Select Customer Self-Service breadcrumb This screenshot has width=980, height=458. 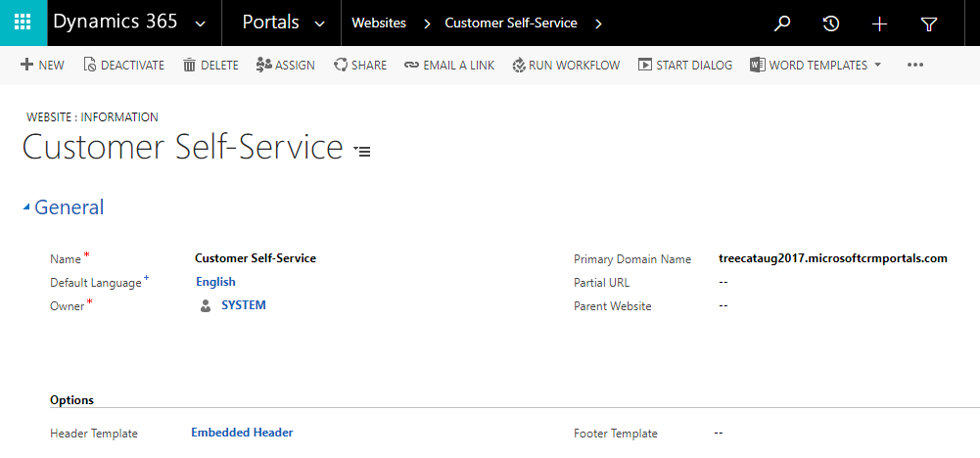coord(511,23)
